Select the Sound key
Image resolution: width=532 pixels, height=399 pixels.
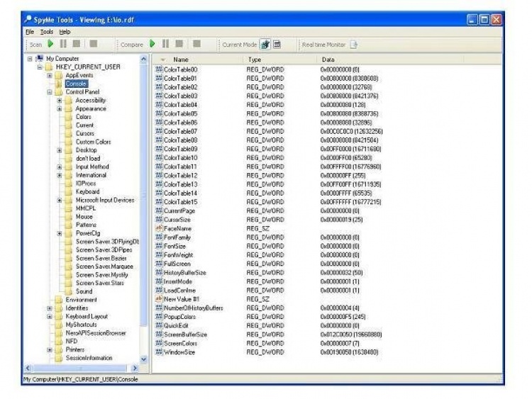click(x=84, y=291)
